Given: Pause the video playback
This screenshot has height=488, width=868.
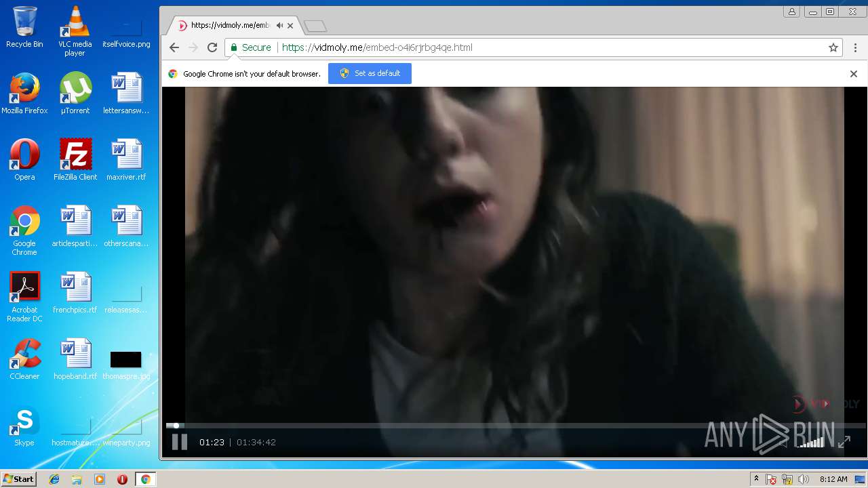Looking at the screenshot, I should click(x=179, y=442).
